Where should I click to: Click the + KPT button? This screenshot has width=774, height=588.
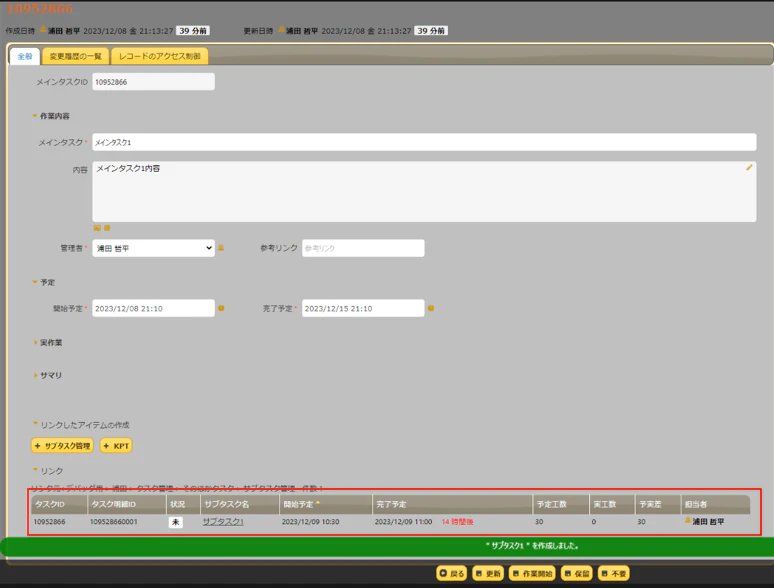point(116,446)
